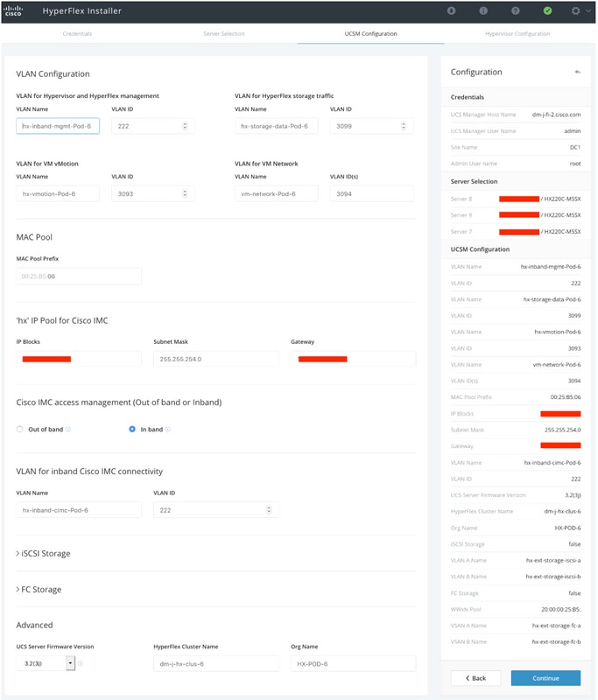Click Subnet Mask 255.255.254.0 field
This screenshot has width=598, height=700.
point(215,359)
